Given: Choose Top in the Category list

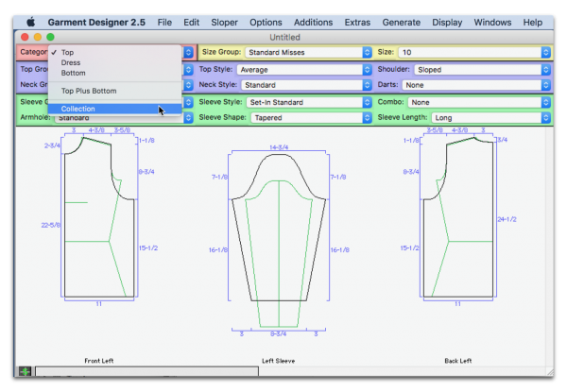Looking at the screenshot, I should click(114, 52).
